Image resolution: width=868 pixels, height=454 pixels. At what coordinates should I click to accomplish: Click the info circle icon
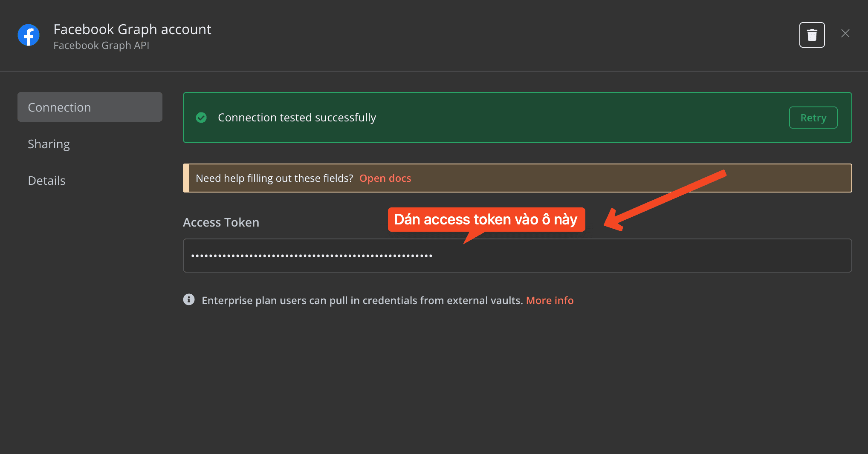[x=189, y=299]
